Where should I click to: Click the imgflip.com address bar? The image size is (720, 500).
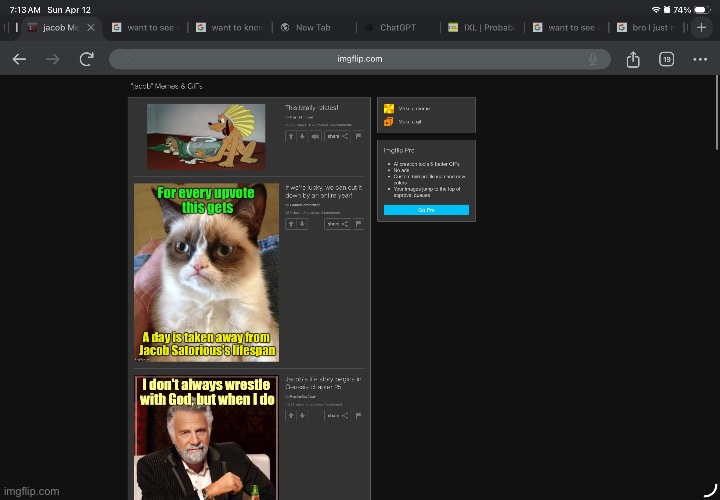(x=360, y=59)
